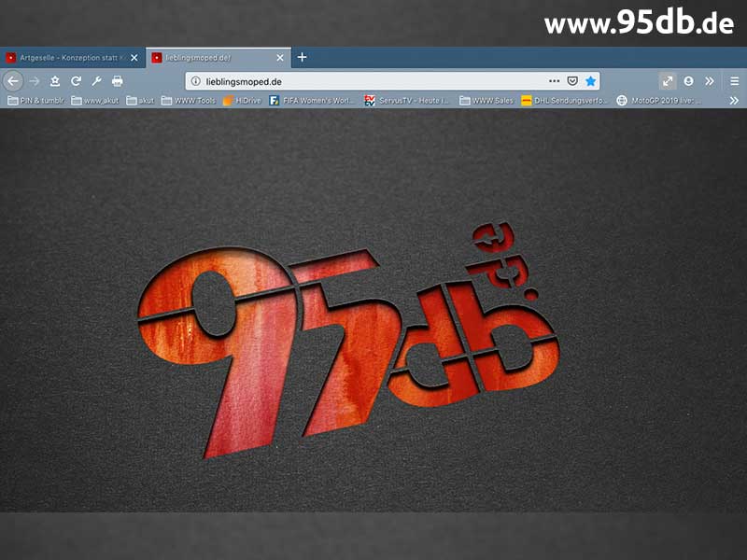
Task: Toggle full screen with the arrows icon
Action: (x=668, y=81)
